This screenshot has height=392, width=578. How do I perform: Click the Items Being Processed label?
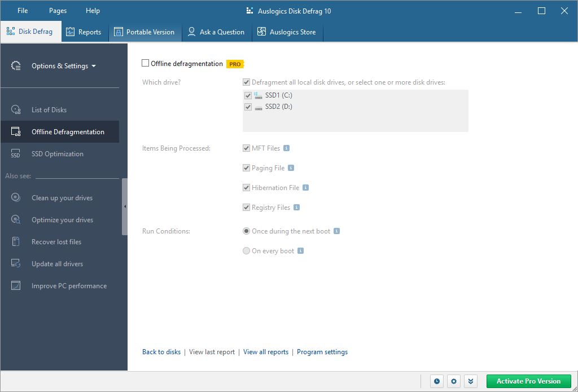176,148
